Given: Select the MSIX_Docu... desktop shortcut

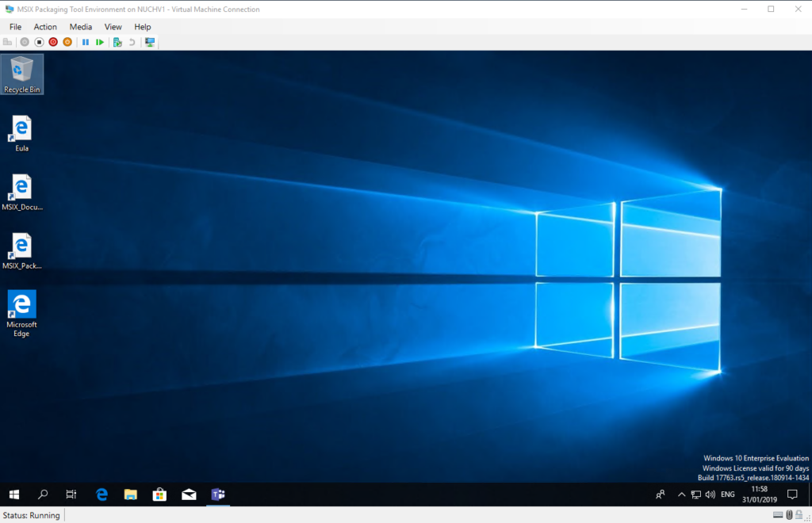Looking at the screenshot, I should (21, 193).
